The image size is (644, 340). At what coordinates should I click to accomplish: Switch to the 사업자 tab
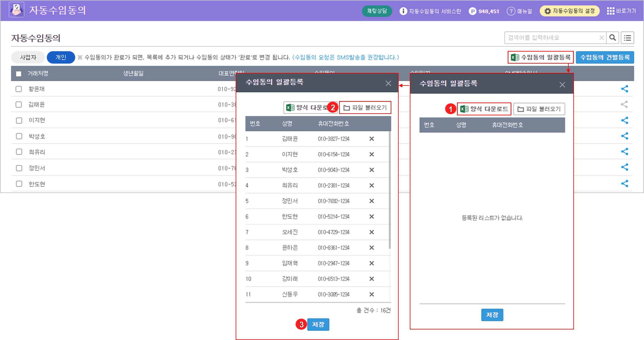28,57
